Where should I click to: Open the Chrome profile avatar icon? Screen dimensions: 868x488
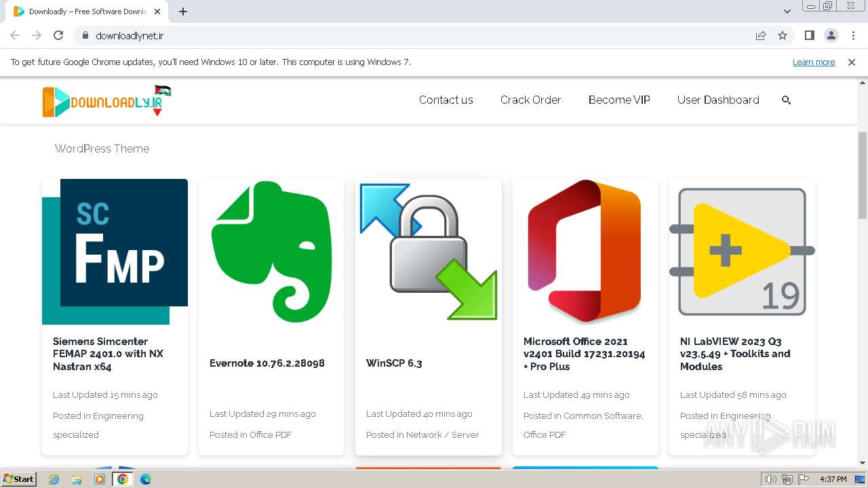(x=831, y=36)
